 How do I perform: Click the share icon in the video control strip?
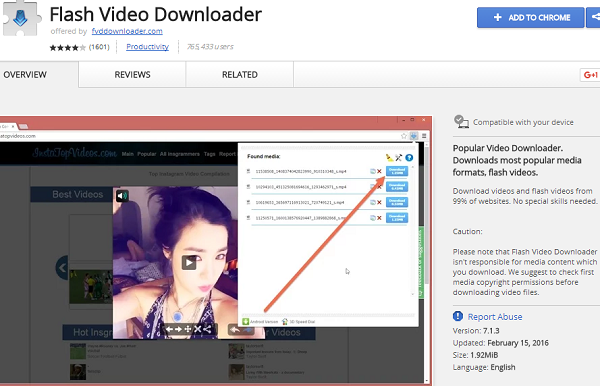point(207,329)
